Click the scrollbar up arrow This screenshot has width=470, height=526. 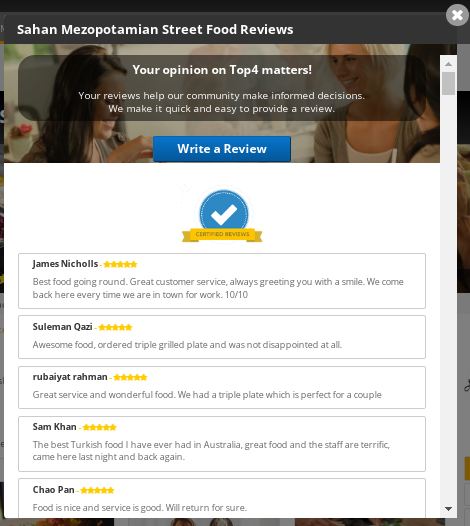tap(448, 64)
